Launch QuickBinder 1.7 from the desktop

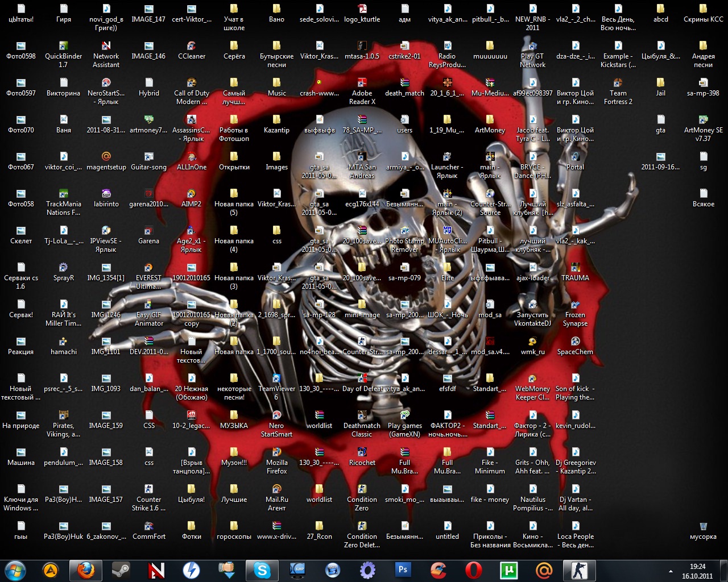64,55
